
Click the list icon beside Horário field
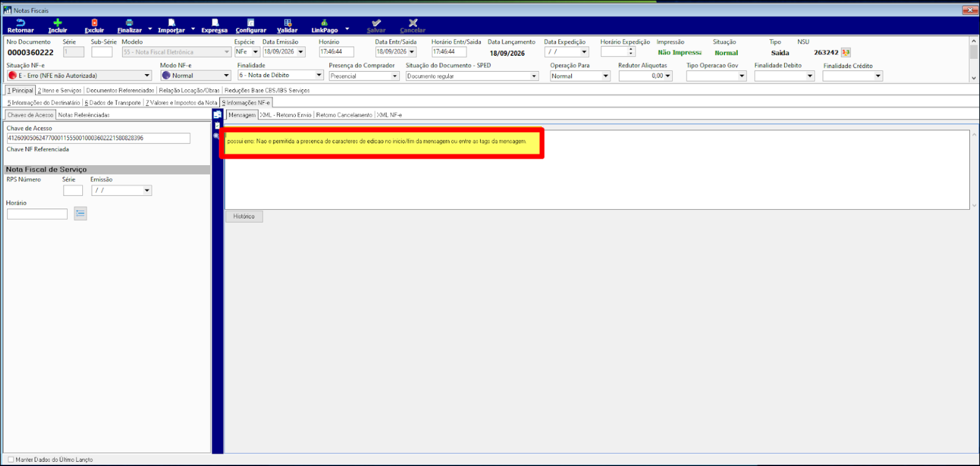[81, 213]
